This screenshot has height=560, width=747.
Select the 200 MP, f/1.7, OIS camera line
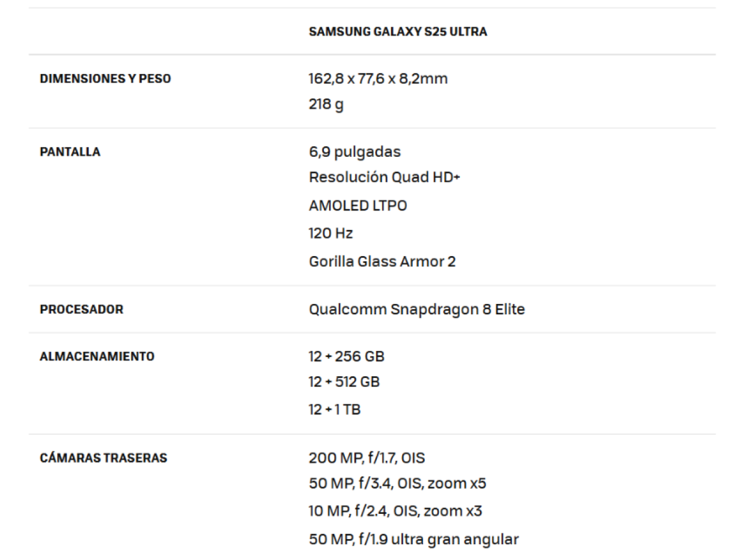point(367,458)
